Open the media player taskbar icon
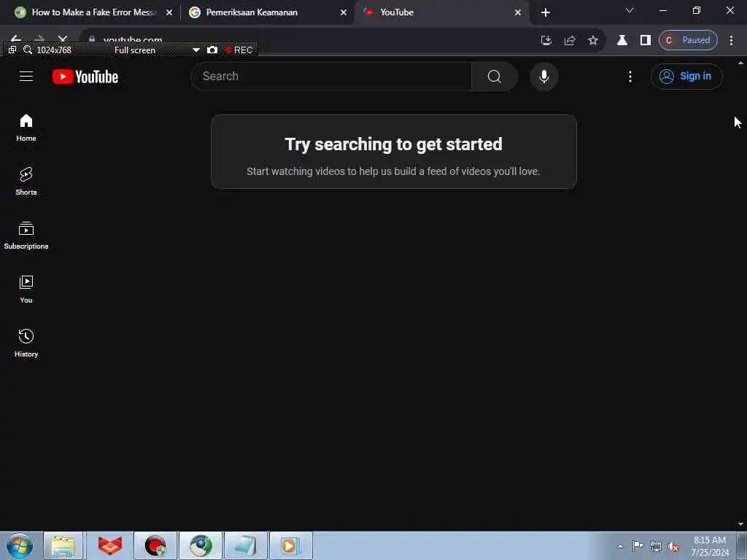 click(x=291, y=545)
